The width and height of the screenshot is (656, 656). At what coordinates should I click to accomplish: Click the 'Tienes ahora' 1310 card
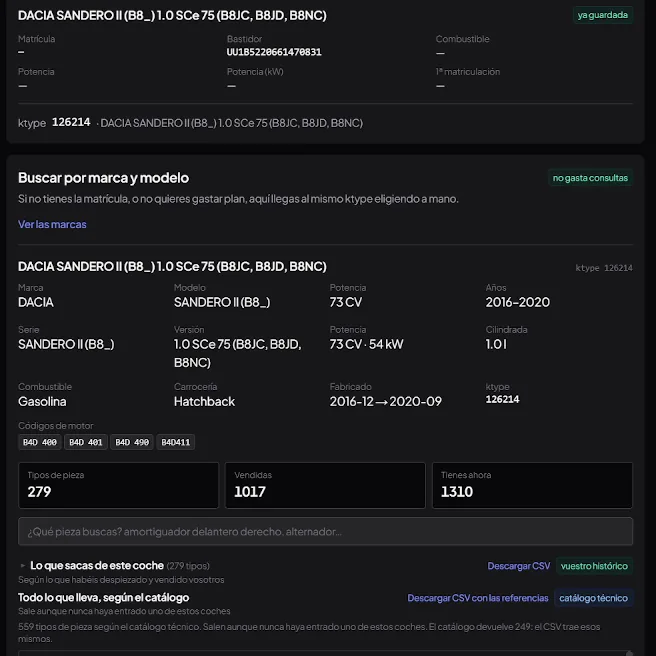(532, 485)
